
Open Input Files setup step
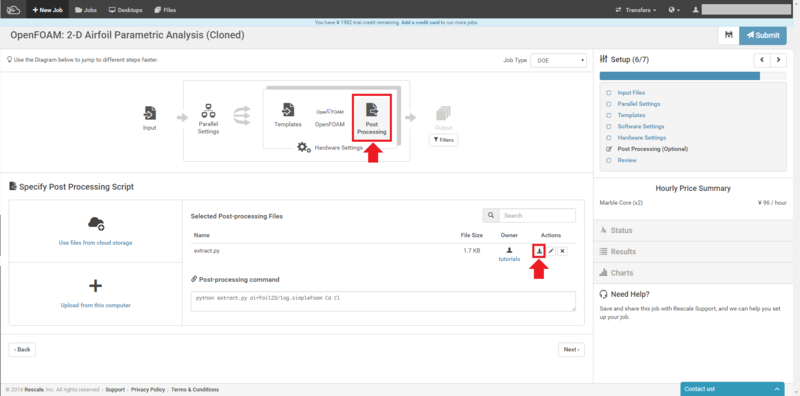(x=631, y=93)
